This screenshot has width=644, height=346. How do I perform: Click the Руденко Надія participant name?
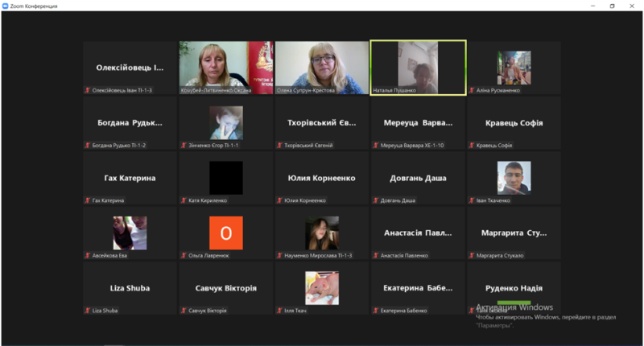pos(514,288)
